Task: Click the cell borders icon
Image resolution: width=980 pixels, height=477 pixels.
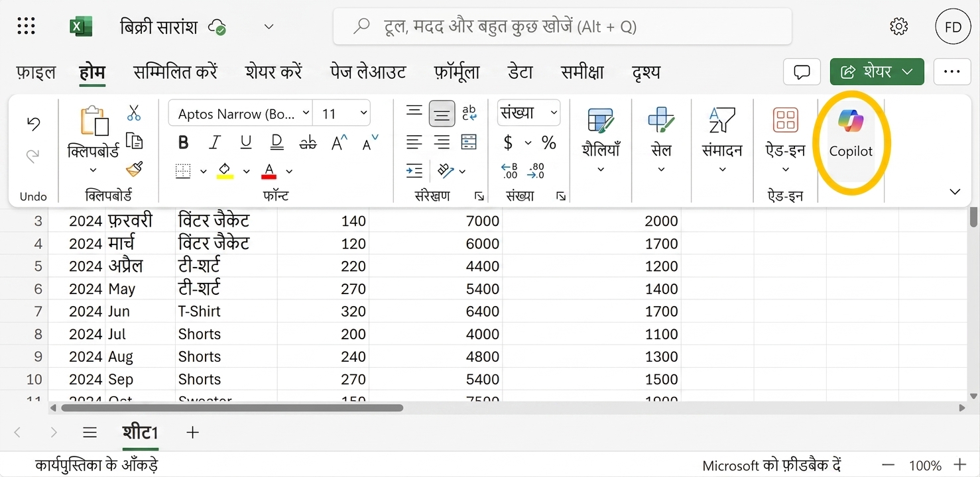Action: 183,171
